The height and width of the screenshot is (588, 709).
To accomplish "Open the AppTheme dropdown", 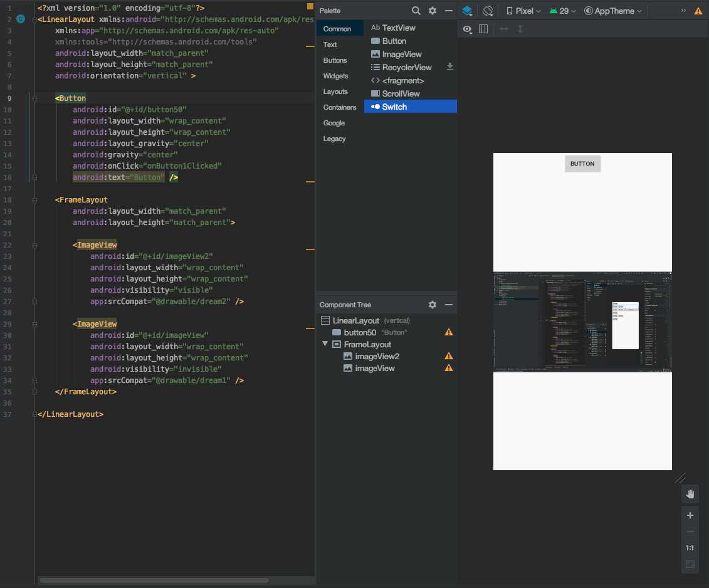I will click(613, 11).
